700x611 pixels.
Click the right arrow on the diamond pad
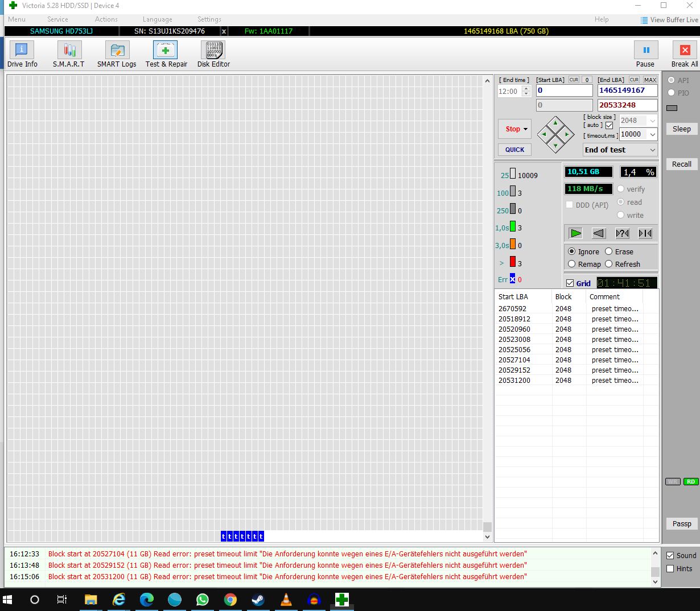[x=566, y=135]
